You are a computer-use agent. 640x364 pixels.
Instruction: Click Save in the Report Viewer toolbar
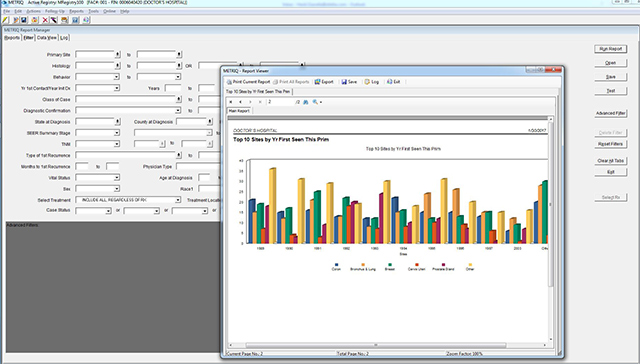coord(349,82)
